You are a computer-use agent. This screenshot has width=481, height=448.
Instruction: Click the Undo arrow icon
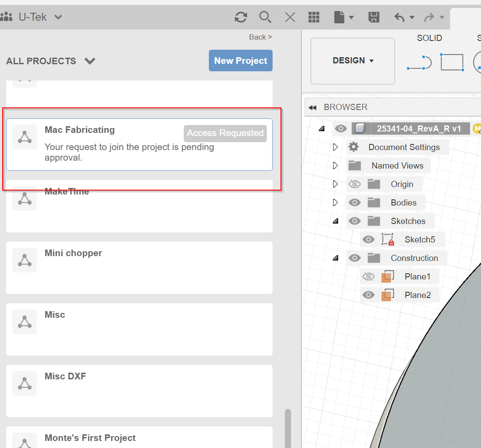coord(399,17)
